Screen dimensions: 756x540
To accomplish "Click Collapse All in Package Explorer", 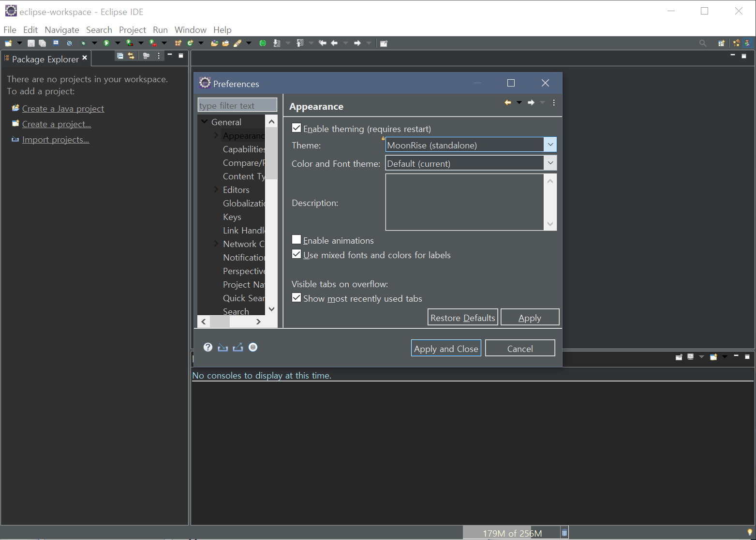I will (120, 56).
